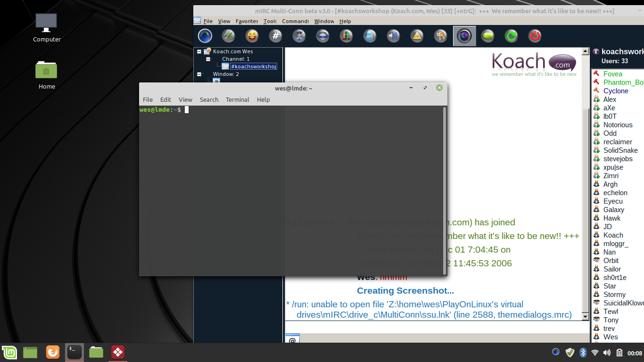The image size is (644, 362).
Task: Collapse the Channel: 1 tree branch
Action: coord(208,59)
